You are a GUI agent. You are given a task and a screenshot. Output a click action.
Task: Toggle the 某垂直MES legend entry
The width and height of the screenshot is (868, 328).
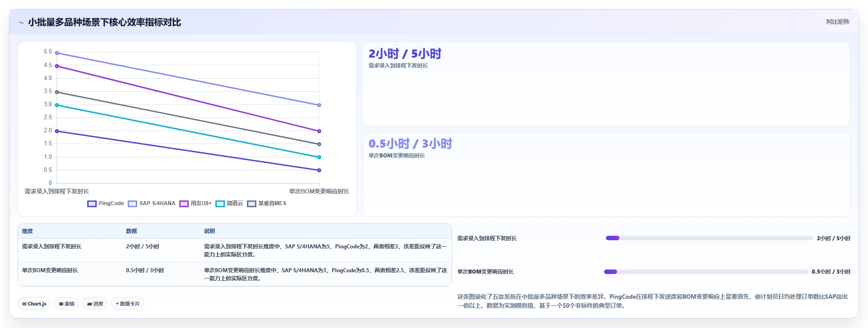(267, 203)
